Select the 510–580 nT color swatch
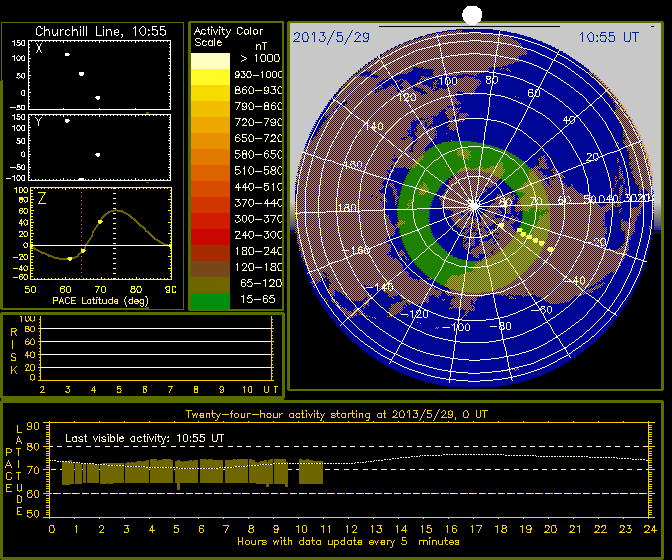Screen dimensions: 672x560 pos(210,173)
